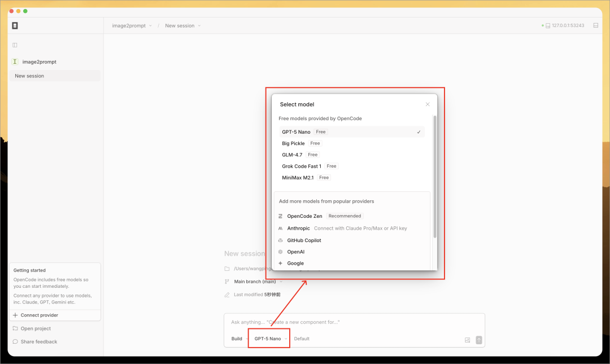Click the GitHub Copilot logo icon
The image size is (610, 364).
tap(281, 240)
